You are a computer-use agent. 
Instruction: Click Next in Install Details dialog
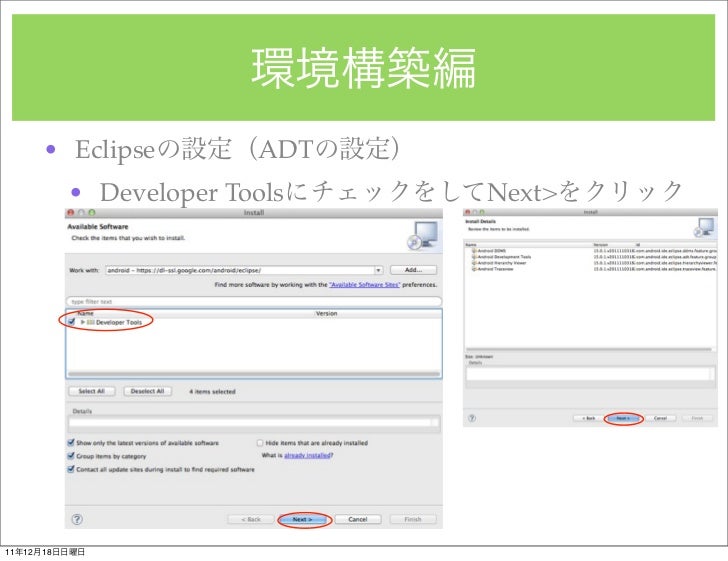click(623, 418)
